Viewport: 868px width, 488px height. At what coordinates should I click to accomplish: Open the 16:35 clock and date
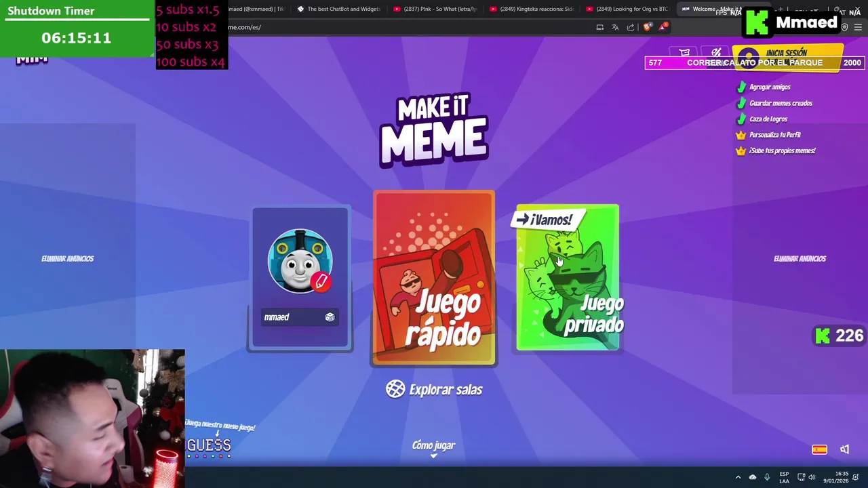pos(835,477)
